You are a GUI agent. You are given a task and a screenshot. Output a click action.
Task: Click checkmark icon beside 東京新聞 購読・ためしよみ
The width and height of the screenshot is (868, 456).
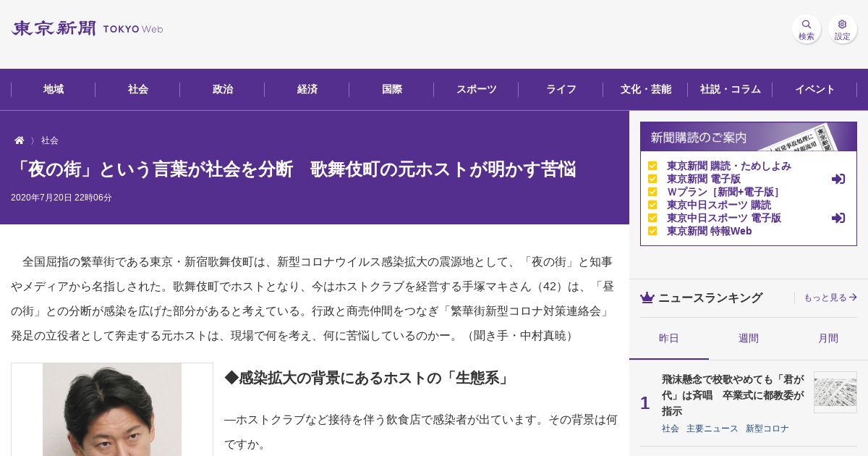[x=652, y=166]
